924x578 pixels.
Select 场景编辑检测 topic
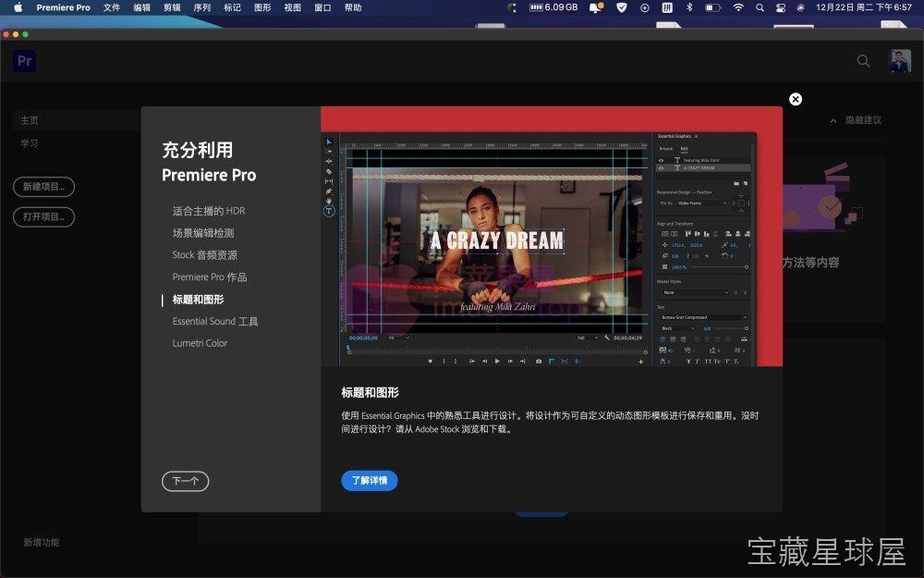coord(202,233)
